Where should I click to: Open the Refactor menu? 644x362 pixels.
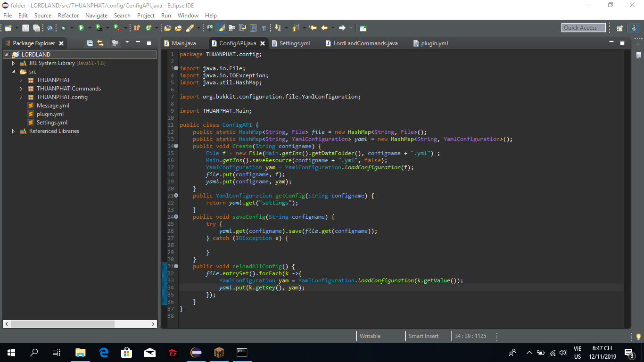tap(68, 15)
